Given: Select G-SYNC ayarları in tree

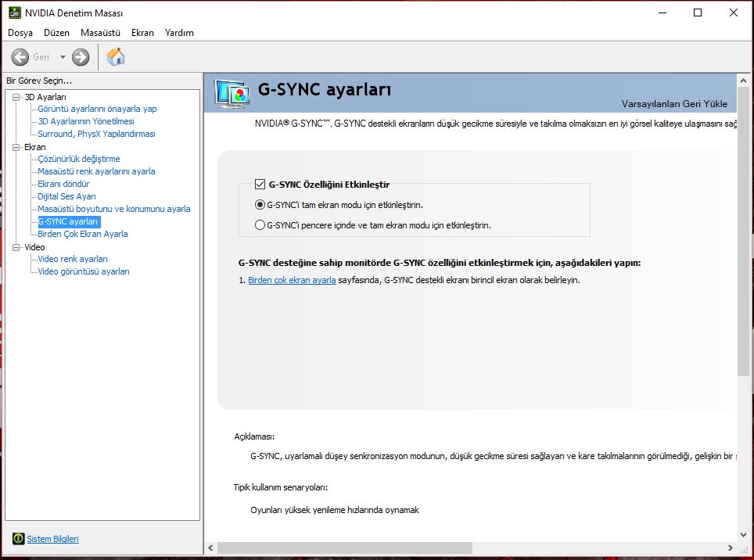Looking at the screenshot, I should tap(69, 221).
